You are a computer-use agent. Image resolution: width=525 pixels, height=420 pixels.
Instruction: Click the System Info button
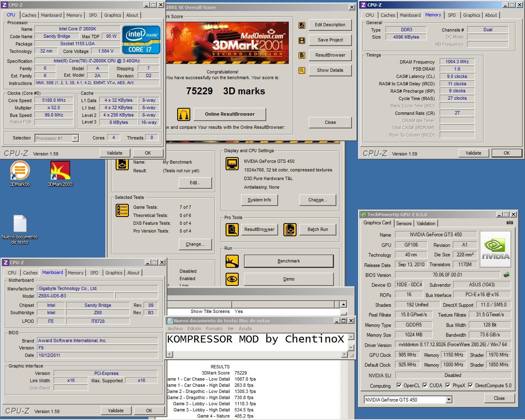click(x=259, y=200)
